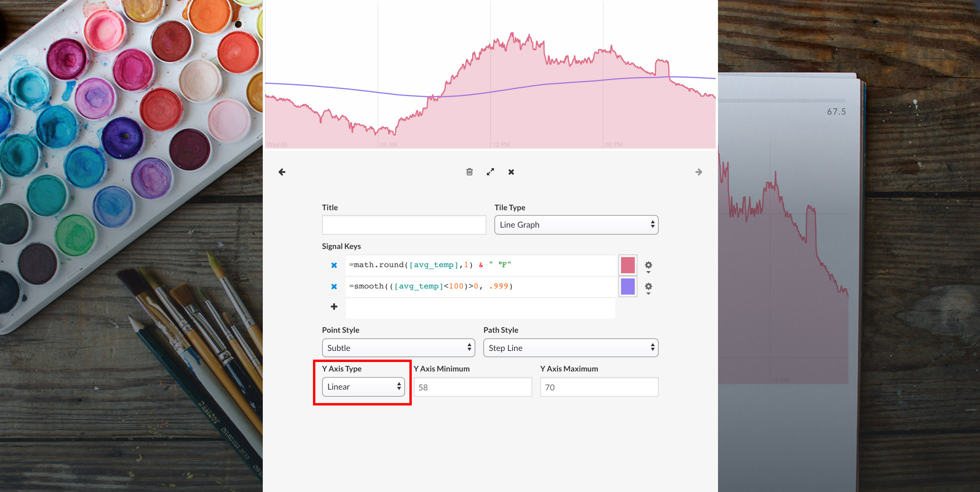Open the highlighted Y Axis Type dropdown
Screen dimensions: 980x492
pos(363,387)
